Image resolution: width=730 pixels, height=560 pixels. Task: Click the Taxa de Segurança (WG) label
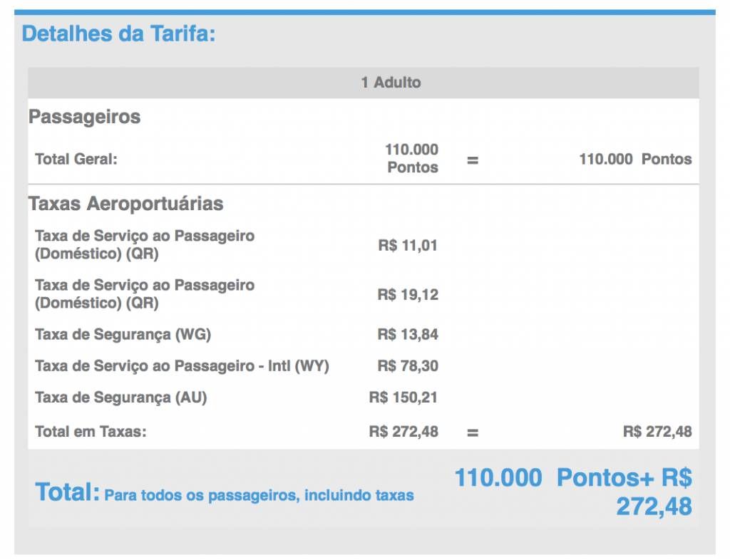tap(123, 334)
